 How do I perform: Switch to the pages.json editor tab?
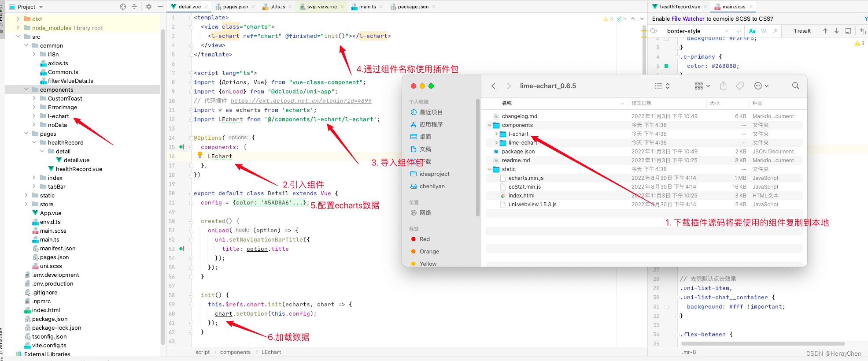coord(235,7)
